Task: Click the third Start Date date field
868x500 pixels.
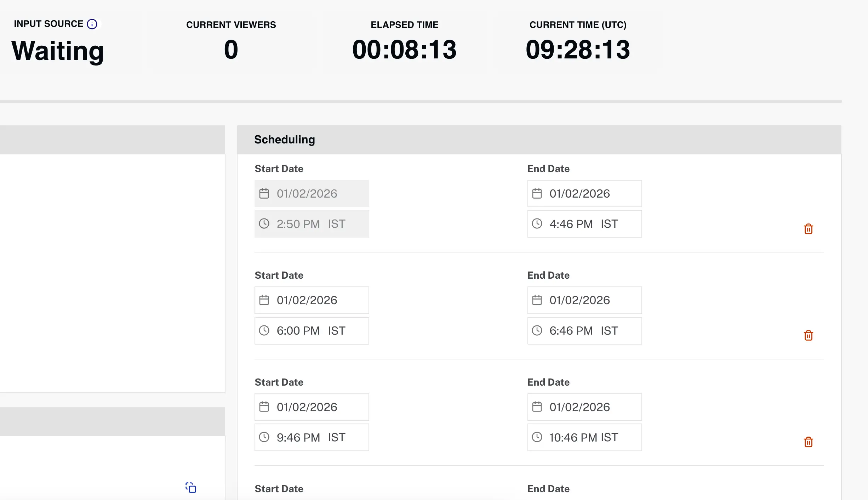Action: pos(312,407)
